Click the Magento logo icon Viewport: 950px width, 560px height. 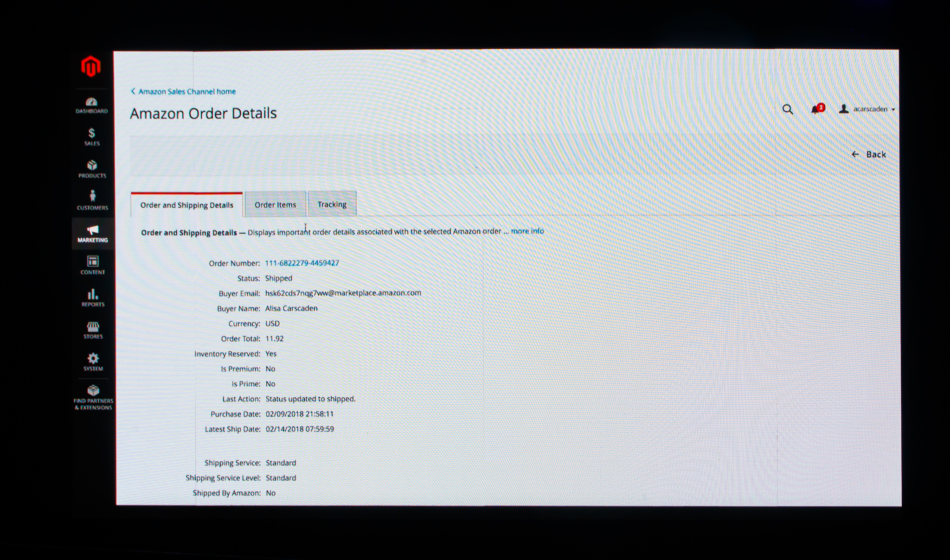91,66
